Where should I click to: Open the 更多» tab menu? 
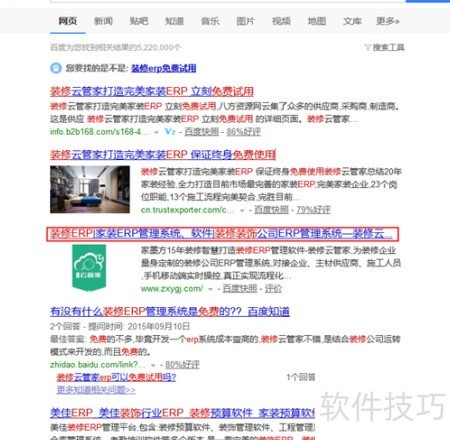[x=388, y=21]
